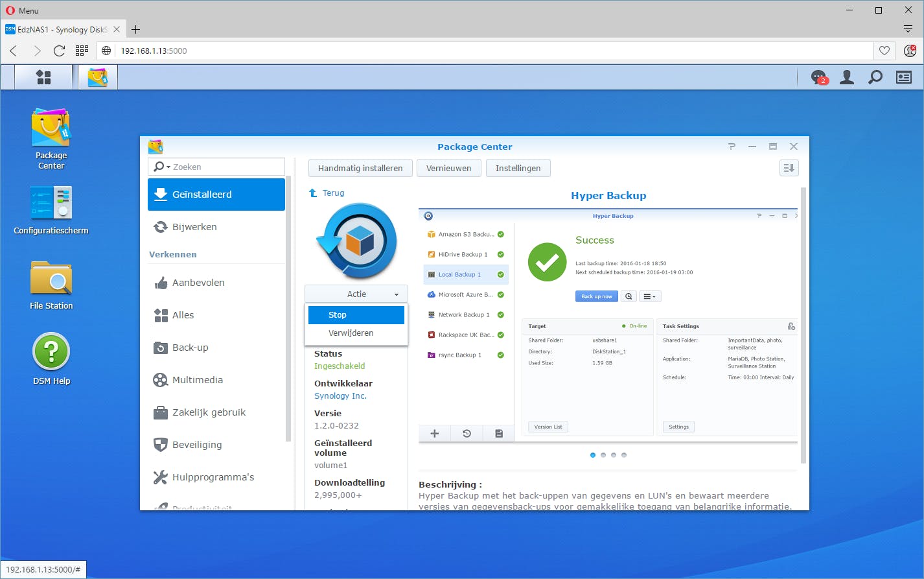
Task: Click the Hyper Backup heading
Action: (x=608, y=195)
